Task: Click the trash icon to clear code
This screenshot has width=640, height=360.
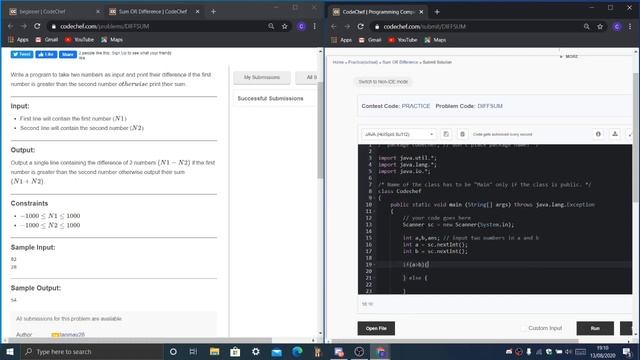Action: (x=462, y=134)
